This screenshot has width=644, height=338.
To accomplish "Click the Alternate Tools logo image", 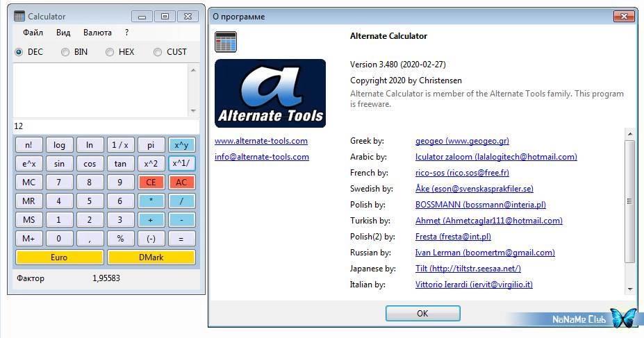I will click(270, 93).
